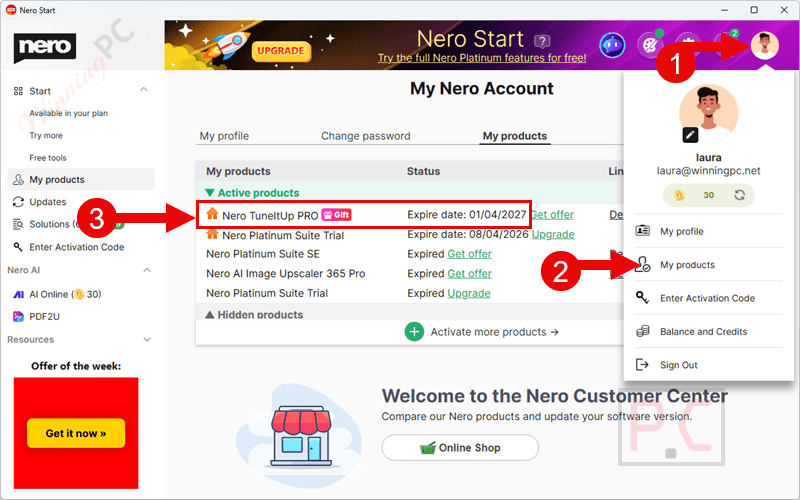Click Get offer for Nero AI Image Upscaler 365 Pro
This screenshot has height=500, width=800.
[x=469, y=273]
